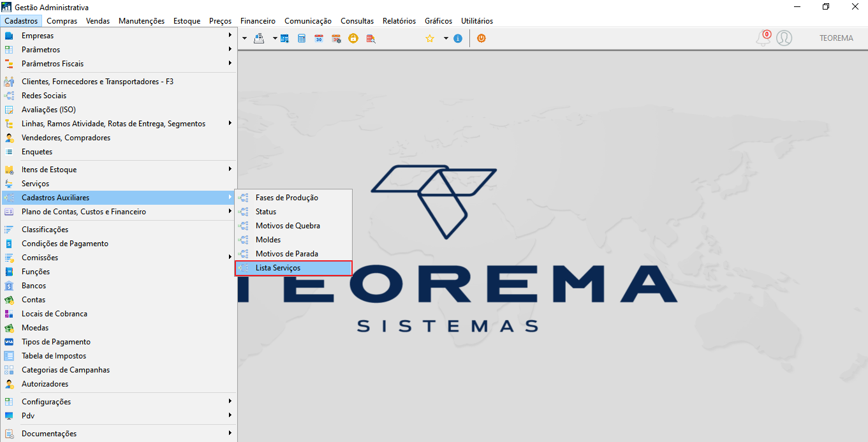Select Serviços menu entry

click(x=119, y=184)
